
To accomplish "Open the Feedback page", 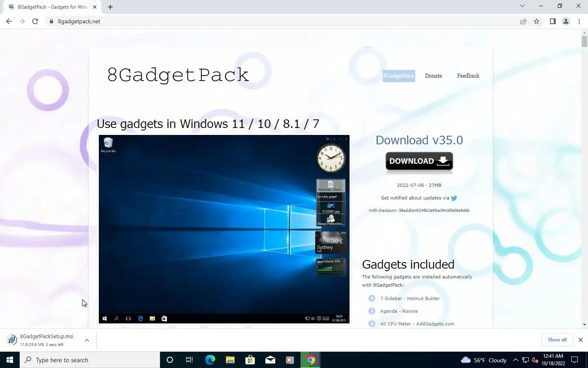I will 468,76.
